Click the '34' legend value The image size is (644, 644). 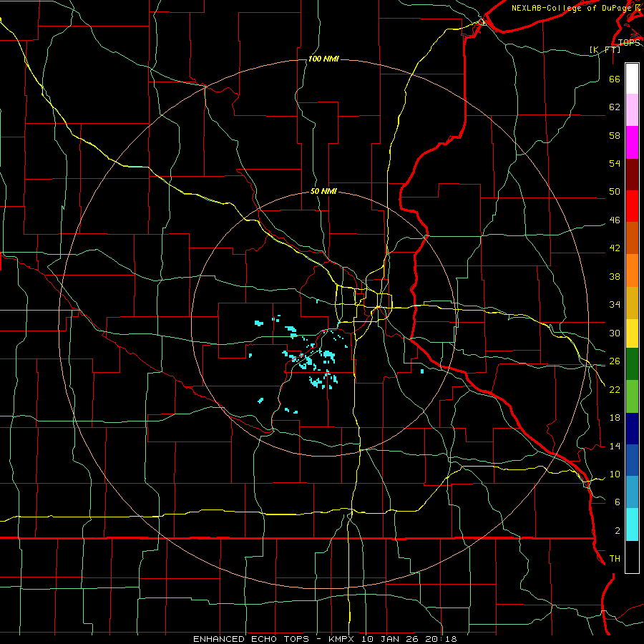point(615,305)
